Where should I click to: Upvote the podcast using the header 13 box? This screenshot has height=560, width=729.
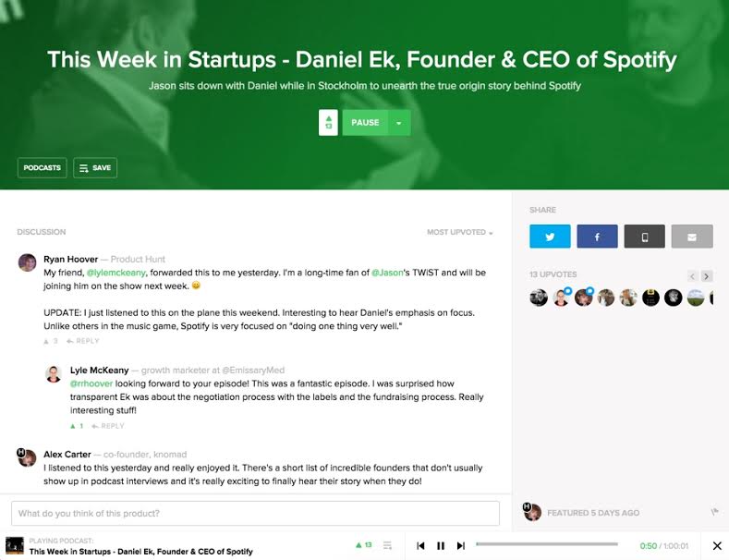[328, 123]
